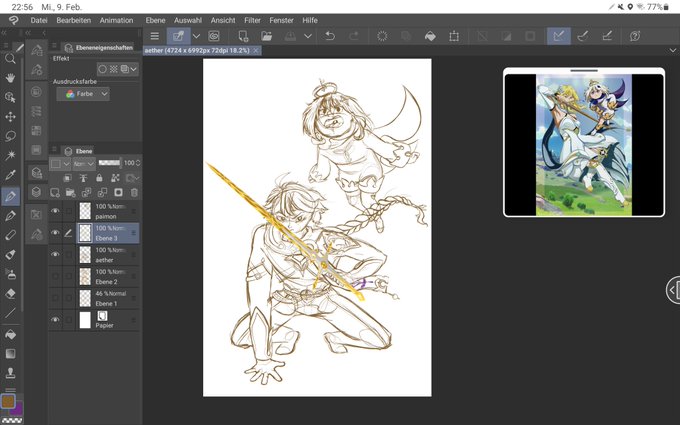Viewport: 680px width, 425px height.
Task: Click the New document icon
Action: 243,36
